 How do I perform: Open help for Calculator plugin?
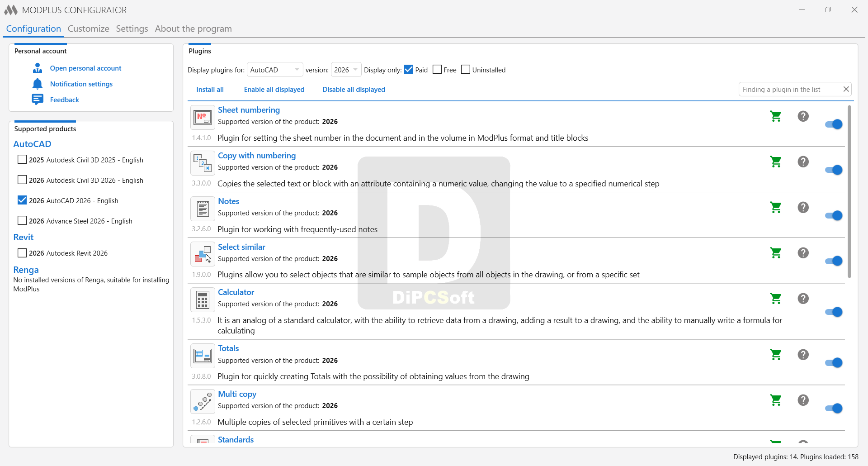[x=803, y=299]
